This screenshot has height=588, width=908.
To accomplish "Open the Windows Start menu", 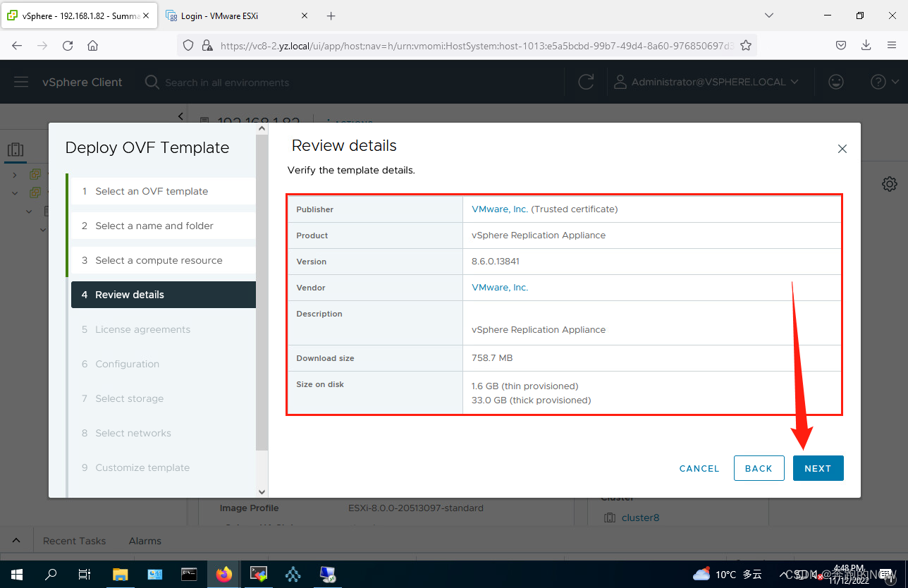I will click(17, 574).
